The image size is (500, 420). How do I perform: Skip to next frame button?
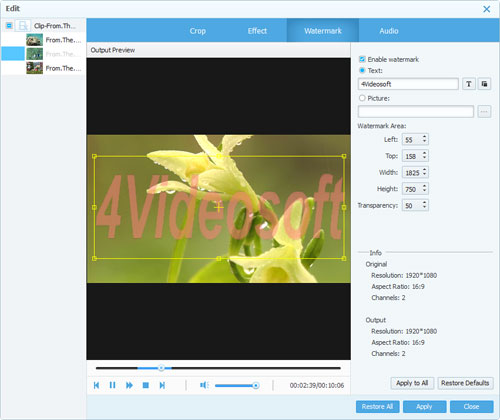coord(162,385)
